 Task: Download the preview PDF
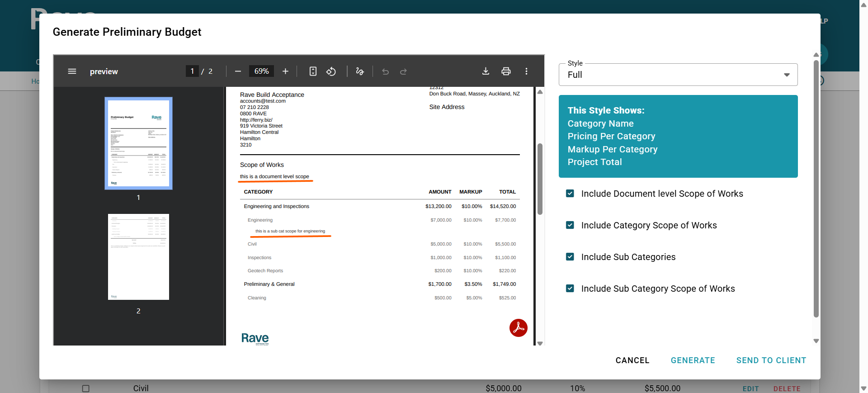pyautogui.click(x=486, y=71)
